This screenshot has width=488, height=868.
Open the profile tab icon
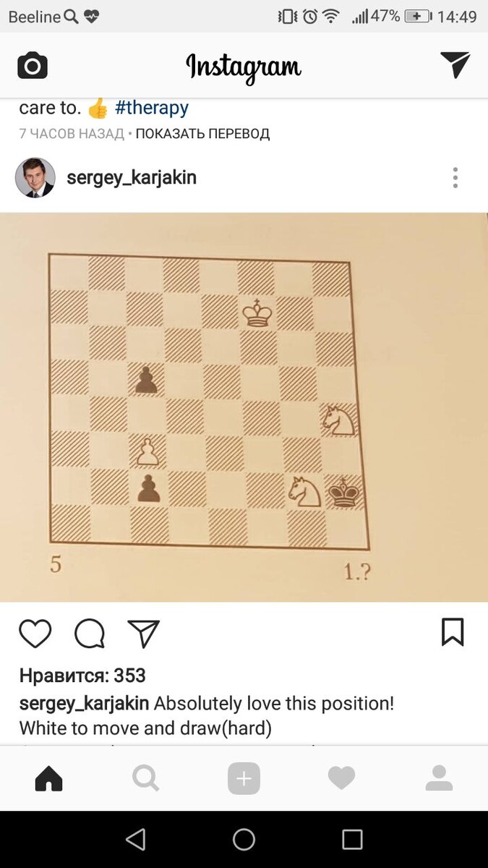click(x=439, y=778)
